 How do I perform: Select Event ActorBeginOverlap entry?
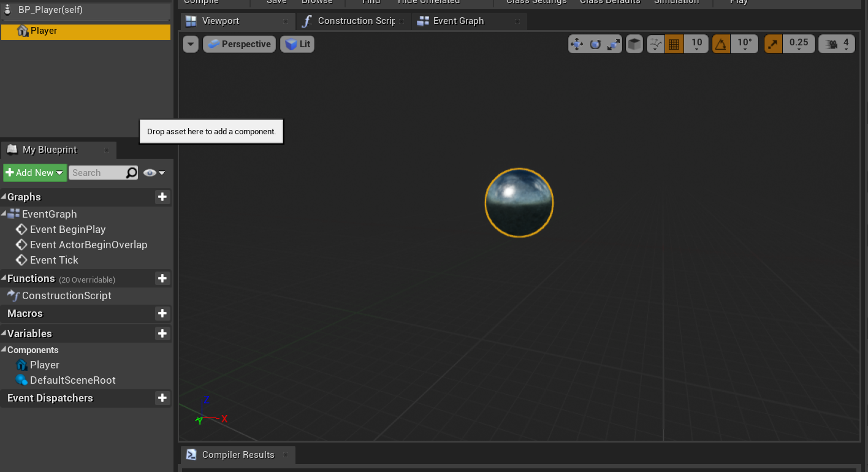click(88, 245)
